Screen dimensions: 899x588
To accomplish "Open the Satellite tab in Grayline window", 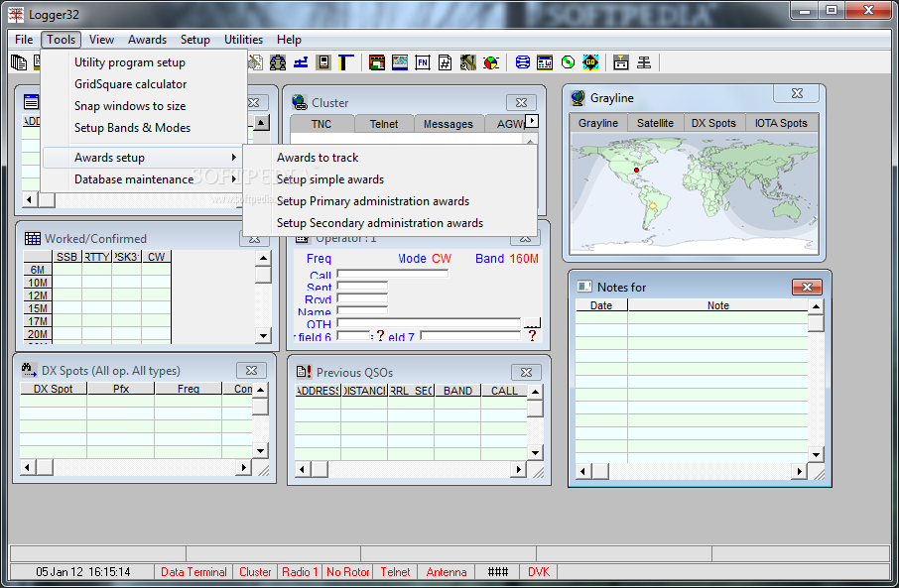I will pos(655,123).
